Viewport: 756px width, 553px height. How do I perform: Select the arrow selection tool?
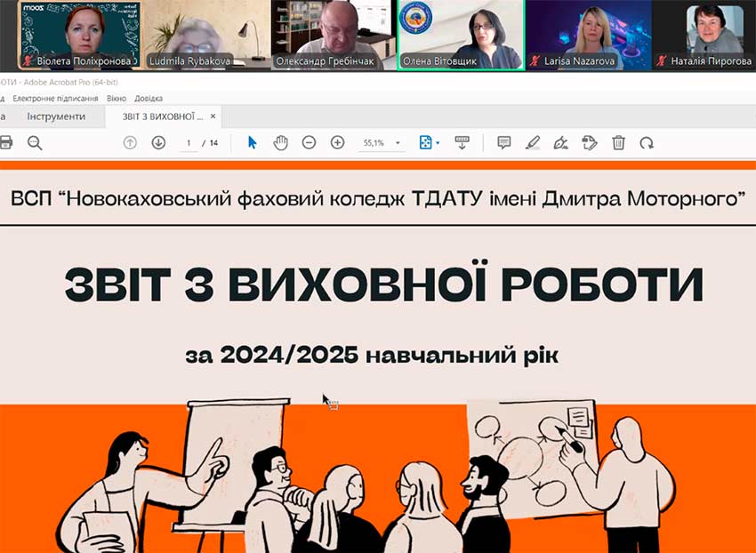click(x=252, y=142)
